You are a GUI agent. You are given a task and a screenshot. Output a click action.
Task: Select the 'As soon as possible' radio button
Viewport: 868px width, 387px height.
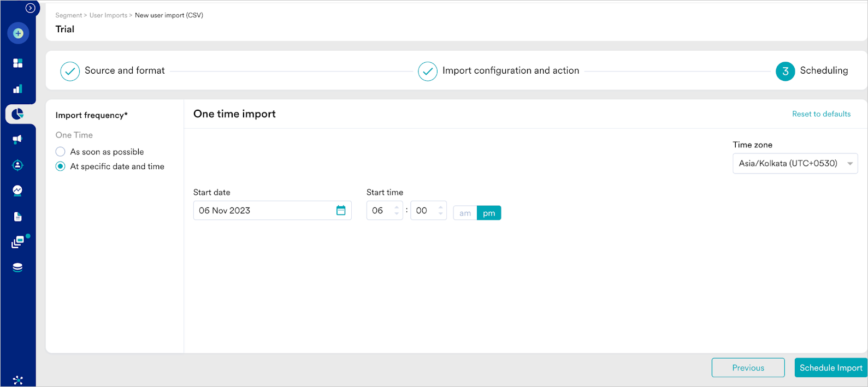(x=61, y=152)
